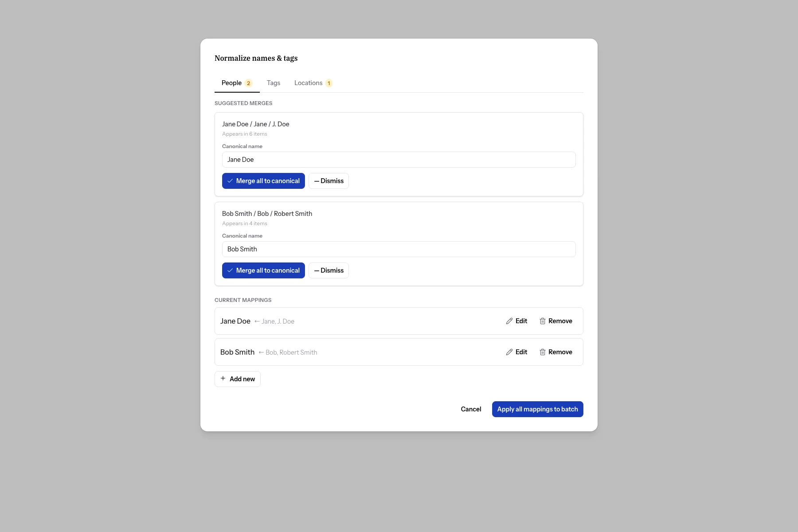
Task: Cancel the normalize dialog
Action: pyautogui.click(x=471, y=409)
